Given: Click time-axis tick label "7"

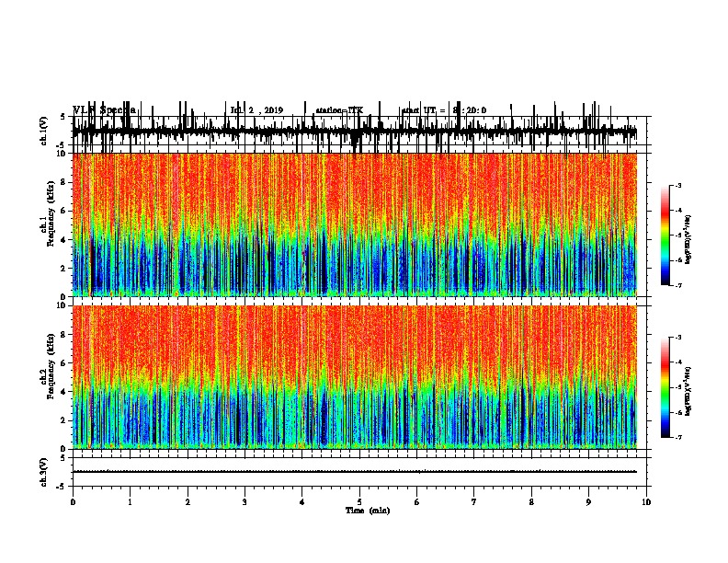Looking at the screenshot, I should click(474, 502).
